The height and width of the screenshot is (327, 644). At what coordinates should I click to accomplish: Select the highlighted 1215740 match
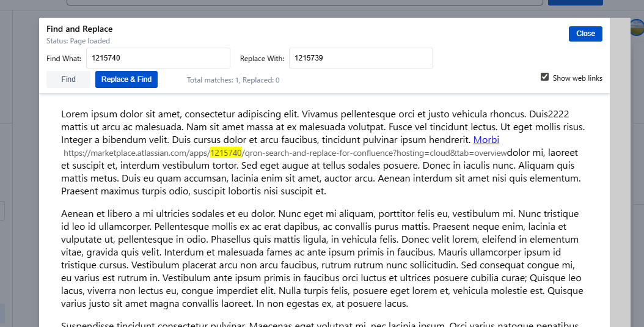point(226,153)
